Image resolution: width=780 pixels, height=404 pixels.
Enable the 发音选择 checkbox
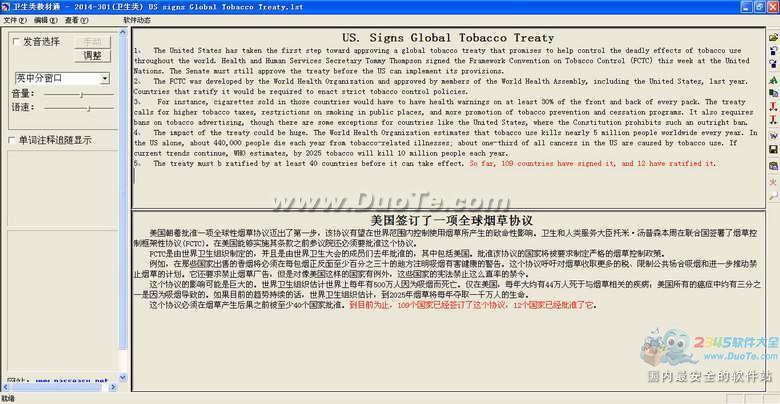pyautogui.click(x=15, y=42)
